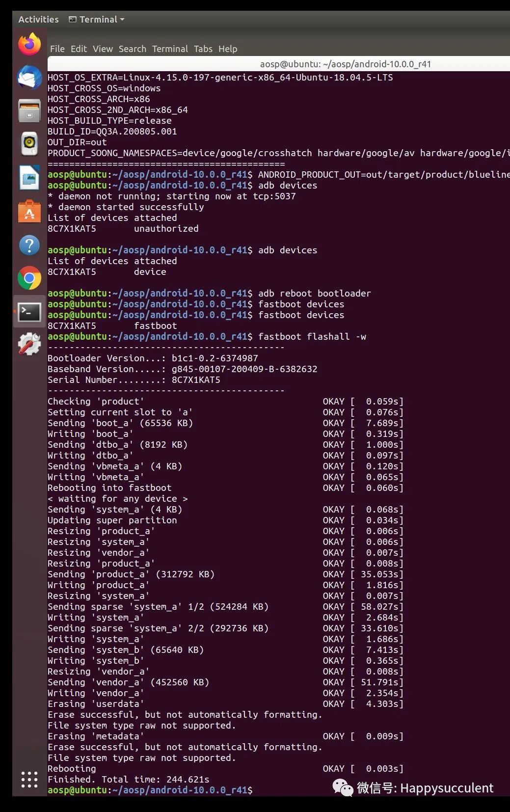Viewport: 510px width, 812px height.
Task: Open the File menu
Action: pyautogui.click(x=57, y=49)
